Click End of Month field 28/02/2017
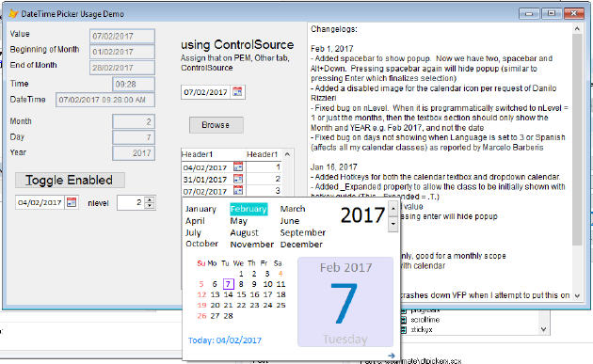Image resolution: width=593 pixels, height=364 pixels. pos(122,68)
